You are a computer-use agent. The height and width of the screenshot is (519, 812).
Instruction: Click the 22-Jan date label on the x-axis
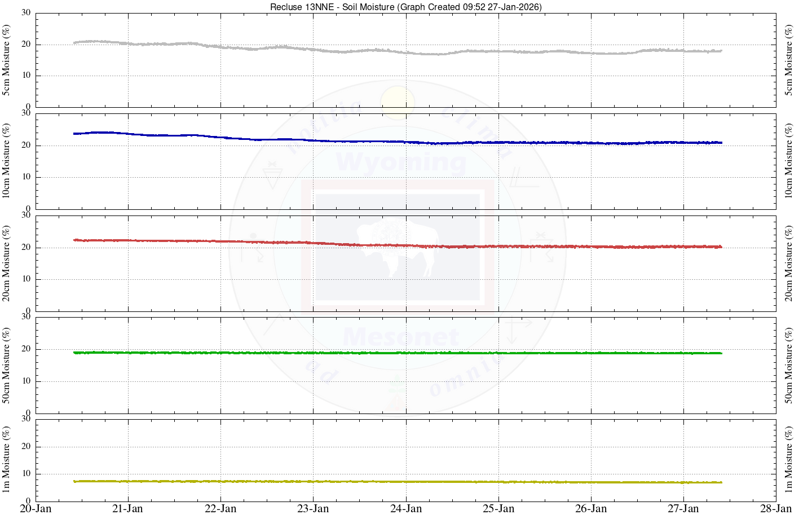[x=220, y=508]
